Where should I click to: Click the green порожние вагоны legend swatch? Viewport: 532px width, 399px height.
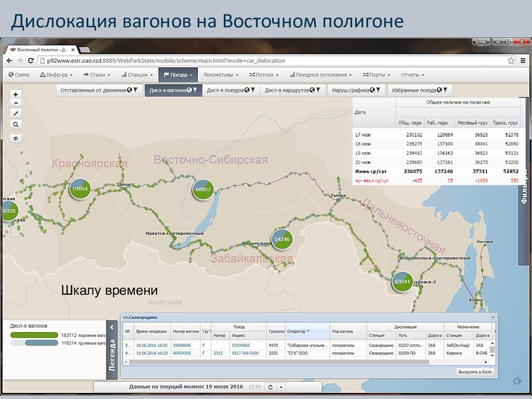click(x=34, y=335)
